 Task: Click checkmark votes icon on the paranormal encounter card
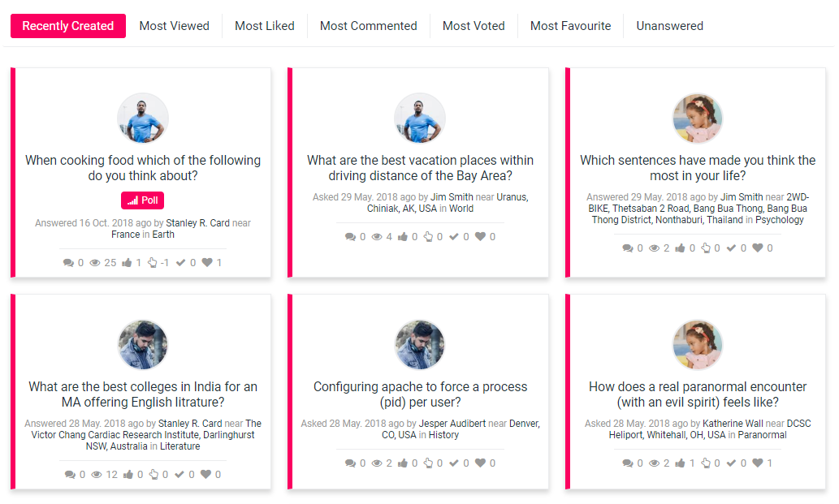click(733, 463)
